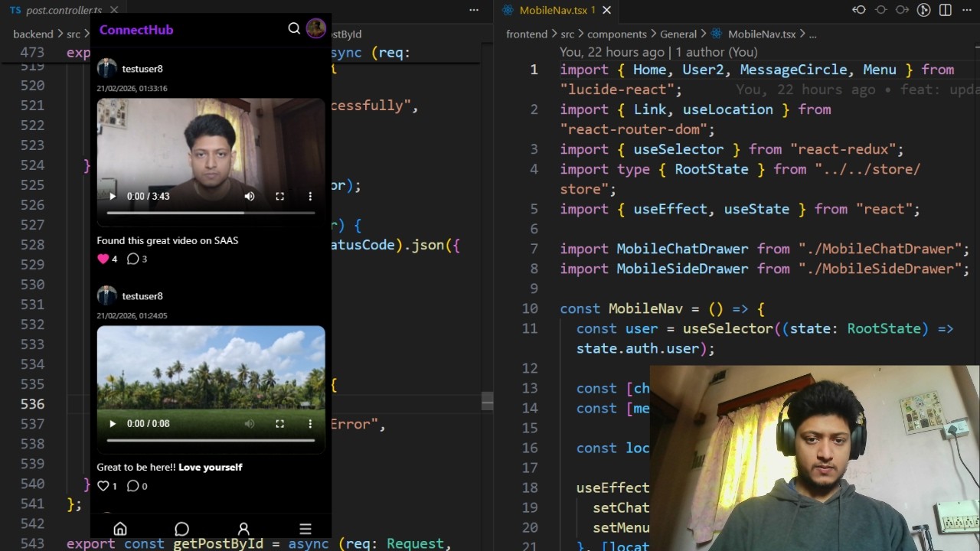The height and width of the screenshot is (551, 980).
Task: Open comments on SAAS video post
Action: coord(132,259)
